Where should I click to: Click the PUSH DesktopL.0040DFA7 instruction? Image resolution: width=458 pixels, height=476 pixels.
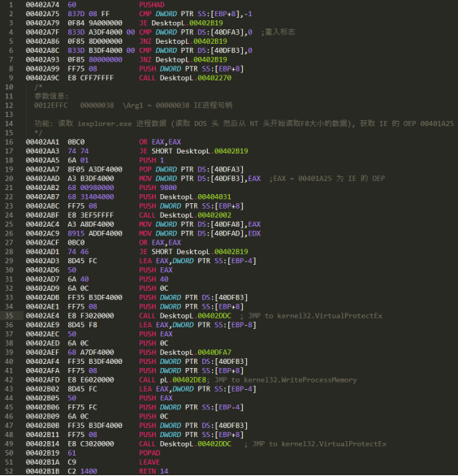click(185, 353)
